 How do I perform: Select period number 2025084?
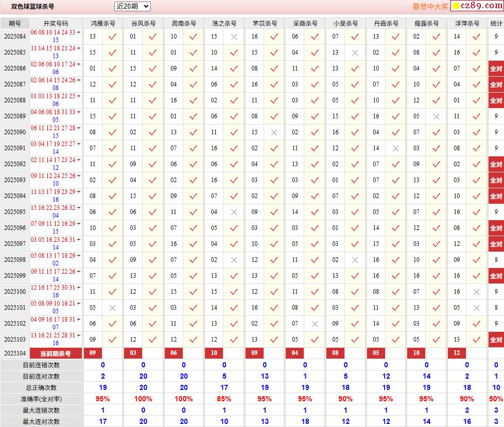(x=15, y=37)
